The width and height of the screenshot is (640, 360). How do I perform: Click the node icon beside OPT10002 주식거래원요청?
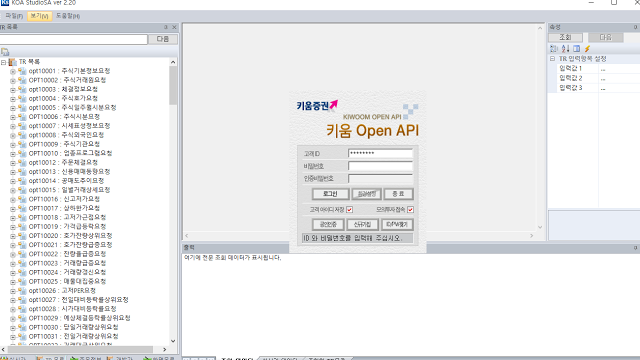[22, 80]
